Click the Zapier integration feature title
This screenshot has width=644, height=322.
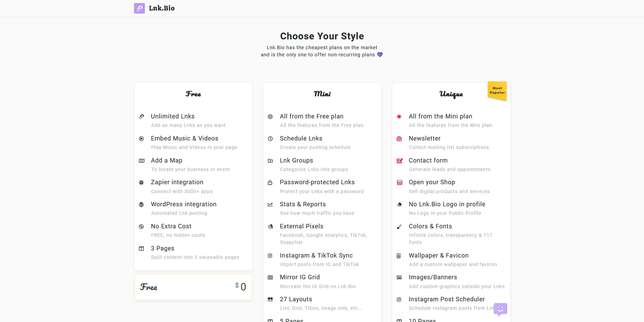pyautogui.click(x=177, y=182)
